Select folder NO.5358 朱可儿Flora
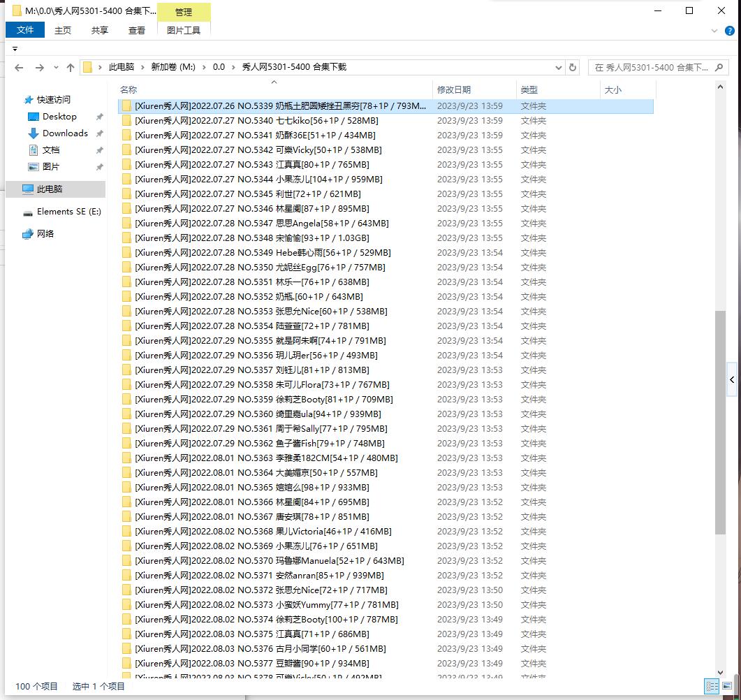 [x=263, y=385]
